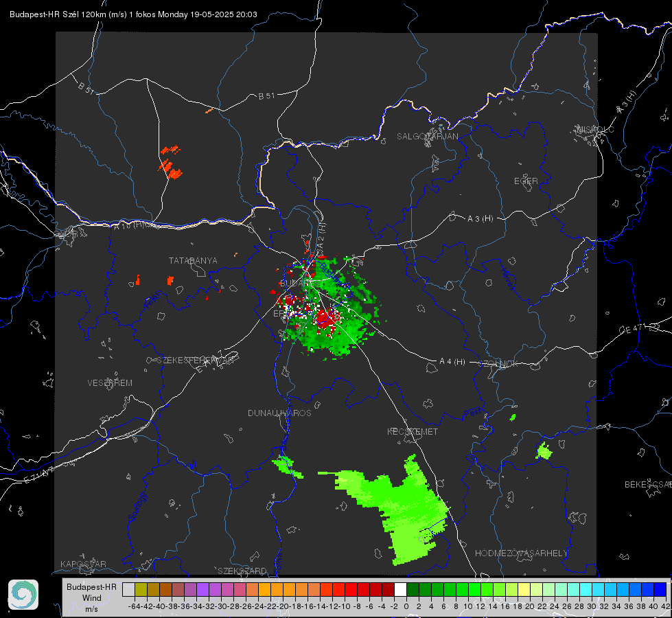Select the DUNAÚJVÁROS city label

click(x=279, y=413)
